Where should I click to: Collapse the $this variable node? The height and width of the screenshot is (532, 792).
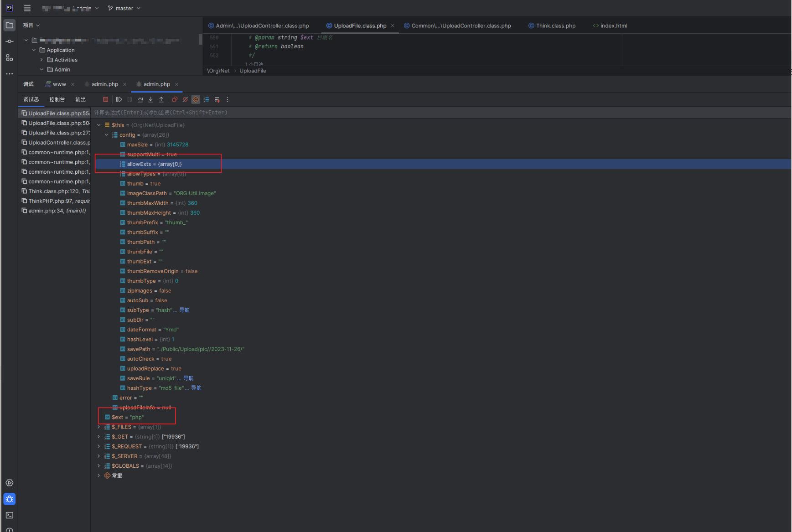click(98, 125)
